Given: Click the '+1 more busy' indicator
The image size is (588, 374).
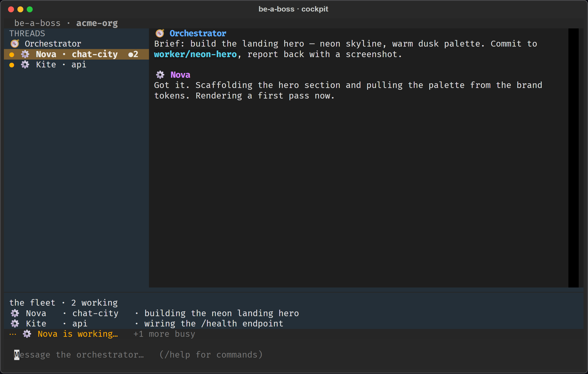Looking at the screenshot, I should point(164,334).
